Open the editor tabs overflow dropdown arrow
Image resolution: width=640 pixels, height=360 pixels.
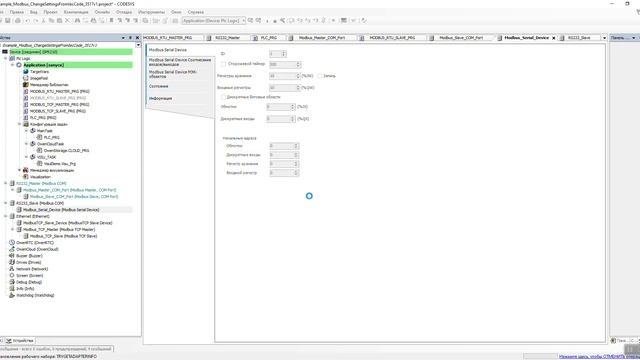[x=604, y=38]
